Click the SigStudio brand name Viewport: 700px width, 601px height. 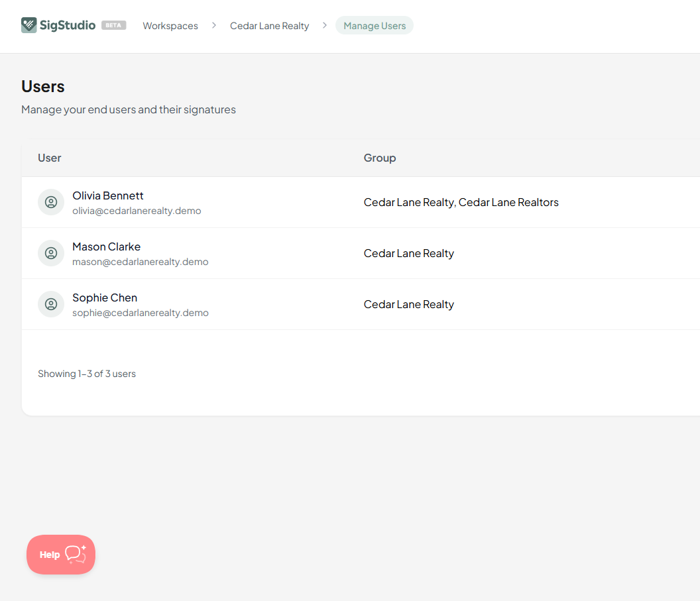click(68, 25)
